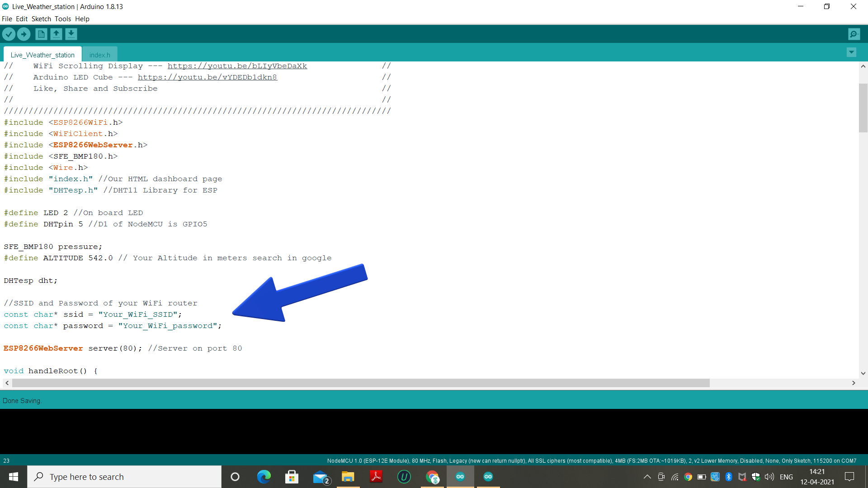Click the "Your_WiFi_password" string
The image size is (868, 488).
168,326
